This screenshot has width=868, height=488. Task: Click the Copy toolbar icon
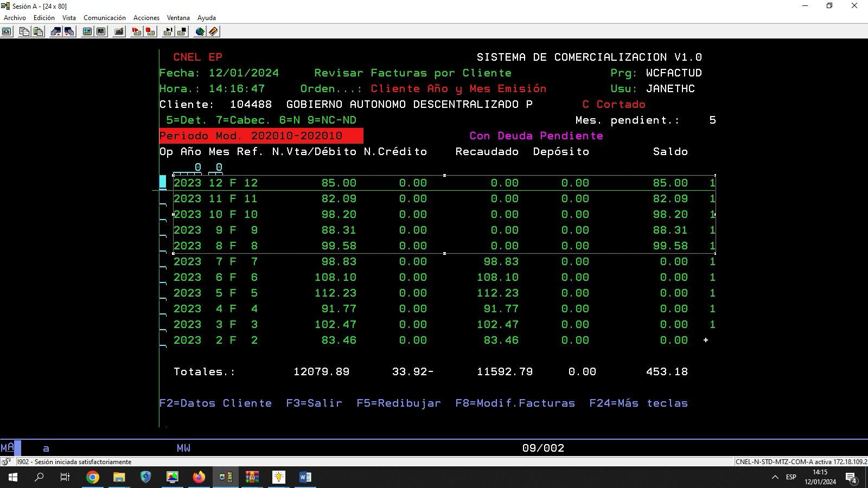tap(24, 31)
